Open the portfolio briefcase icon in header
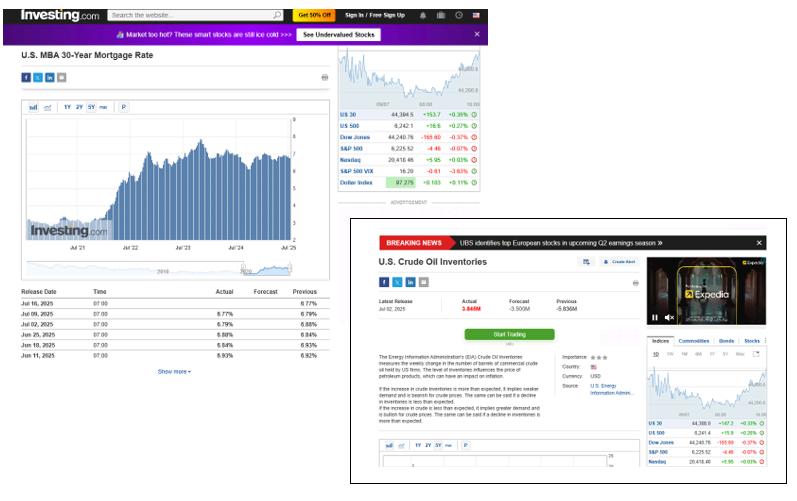 pos(441,15)
